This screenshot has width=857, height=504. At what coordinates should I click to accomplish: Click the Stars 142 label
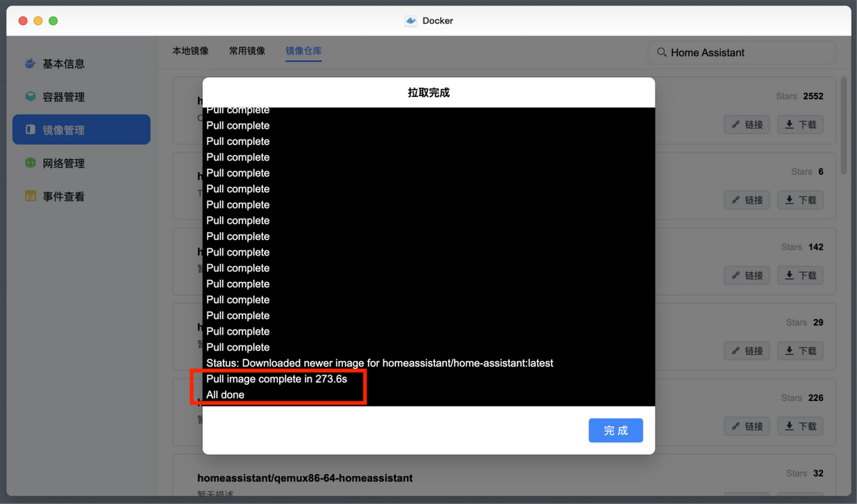(x=802, y=247)
